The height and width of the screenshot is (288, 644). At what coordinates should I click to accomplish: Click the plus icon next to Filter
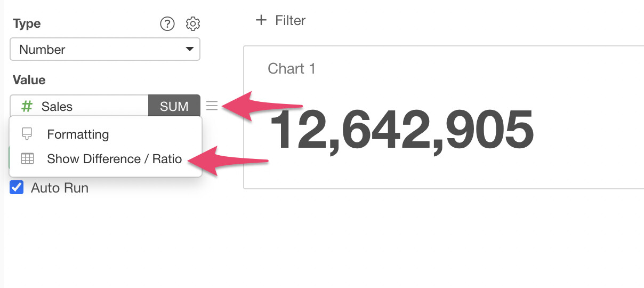[x=261, y=21]
